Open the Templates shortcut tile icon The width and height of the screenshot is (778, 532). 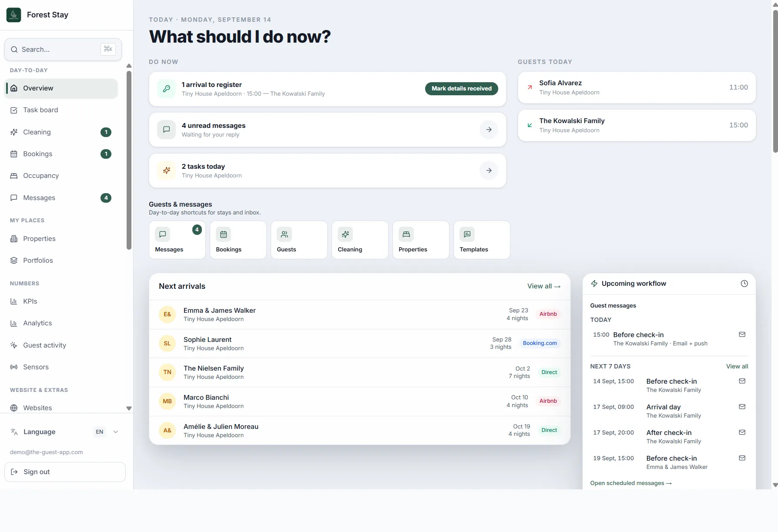tap(467, 234)
